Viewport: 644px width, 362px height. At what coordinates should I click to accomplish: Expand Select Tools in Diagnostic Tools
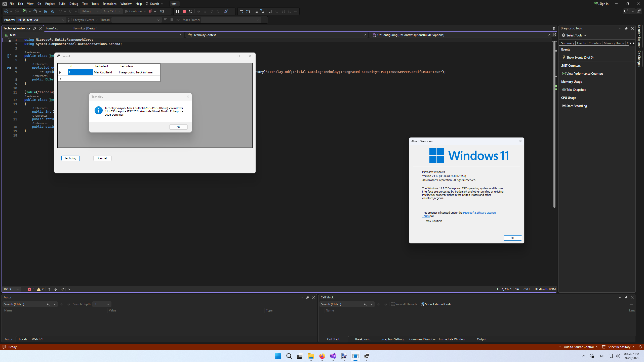(574, 35)
